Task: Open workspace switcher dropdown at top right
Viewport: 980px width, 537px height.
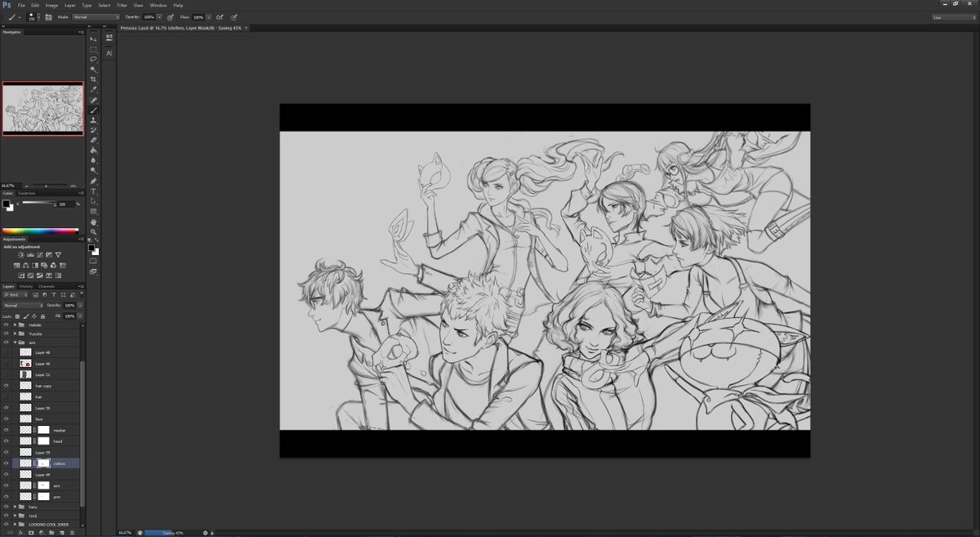Action: point(953,16)
